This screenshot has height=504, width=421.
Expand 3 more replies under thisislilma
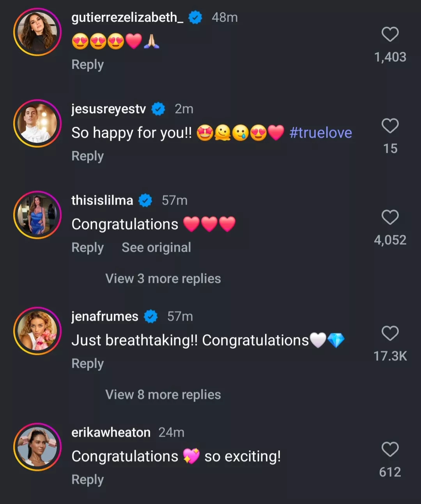coord(163,279)
